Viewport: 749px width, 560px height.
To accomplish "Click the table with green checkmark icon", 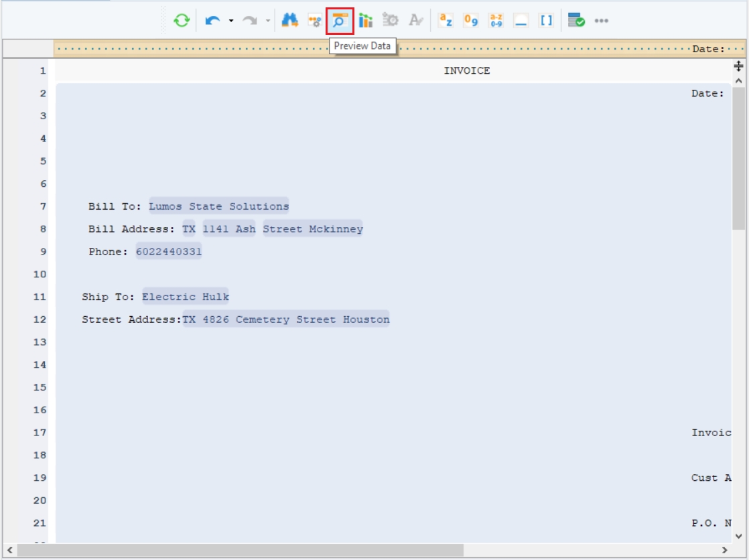I will coord(576,20).
